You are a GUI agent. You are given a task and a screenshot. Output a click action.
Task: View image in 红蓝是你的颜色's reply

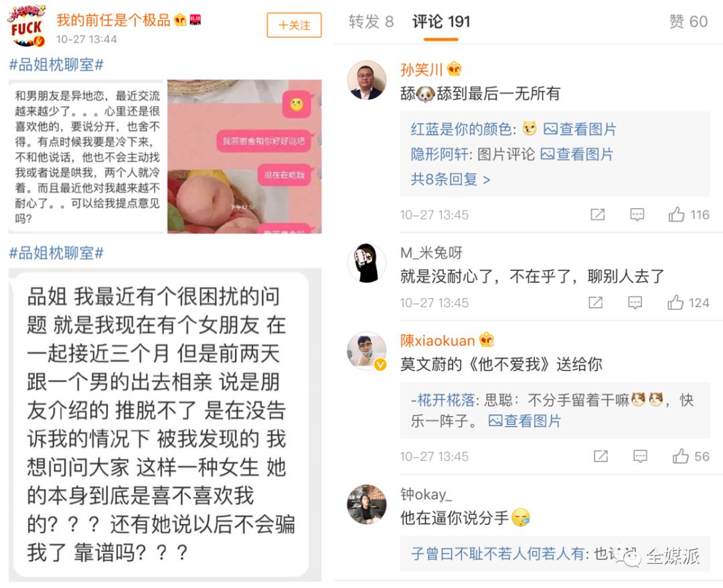580,129
